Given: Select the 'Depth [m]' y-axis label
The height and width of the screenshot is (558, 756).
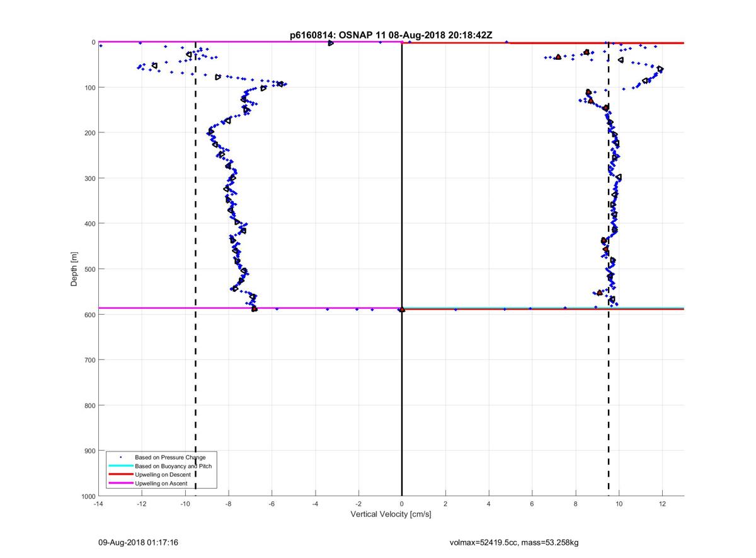Looking at the screenshot, I should (74, 269).
